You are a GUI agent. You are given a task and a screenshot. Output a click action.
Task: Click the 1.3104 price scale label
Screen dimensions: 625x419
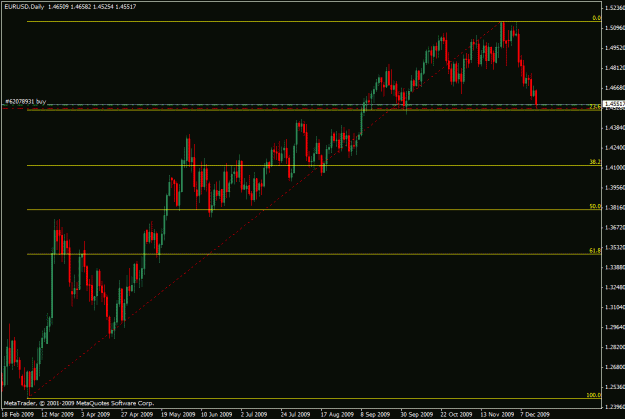(x=615, y=307)
